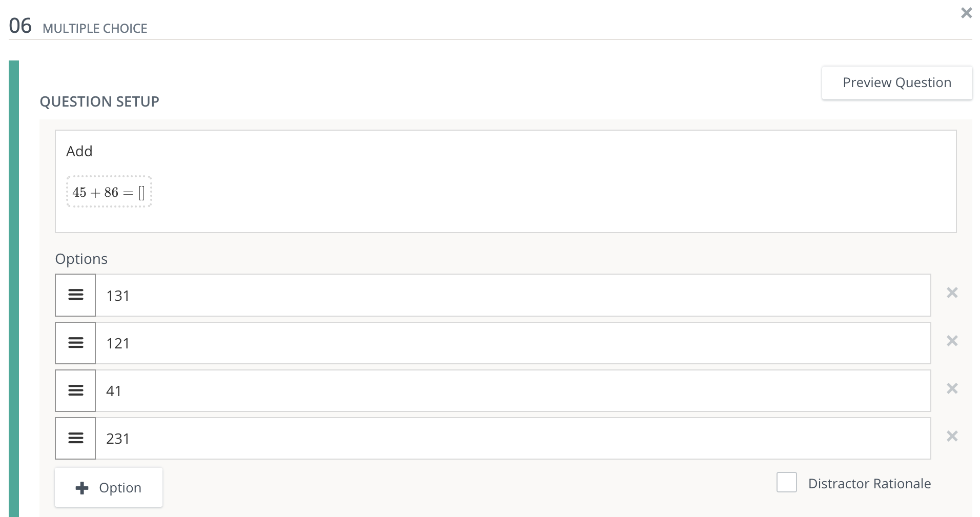
Task: Enable the Distractor Rationale checkbox
Action: tap(786, 482)
